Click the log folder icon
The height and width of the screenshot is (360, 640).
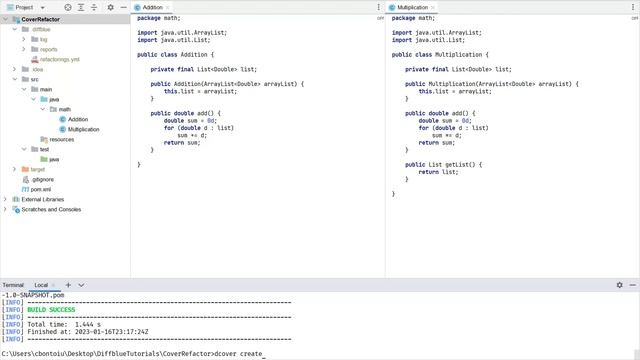point(35,39)
